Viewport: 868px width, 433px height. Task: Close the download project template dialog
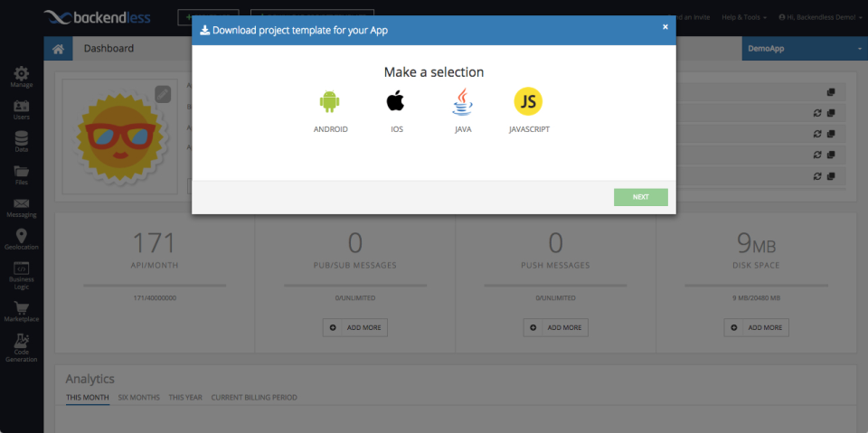click(665, 27)
